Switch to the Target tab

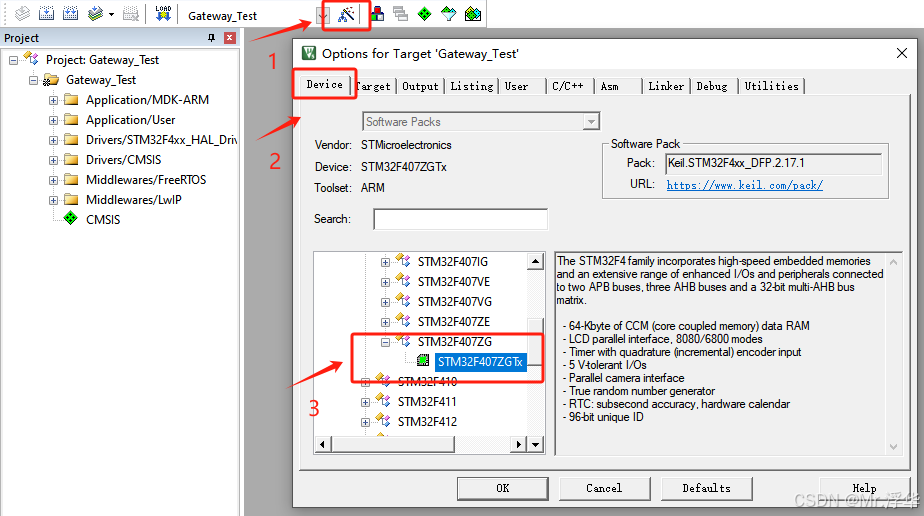(x=374, y=87)
